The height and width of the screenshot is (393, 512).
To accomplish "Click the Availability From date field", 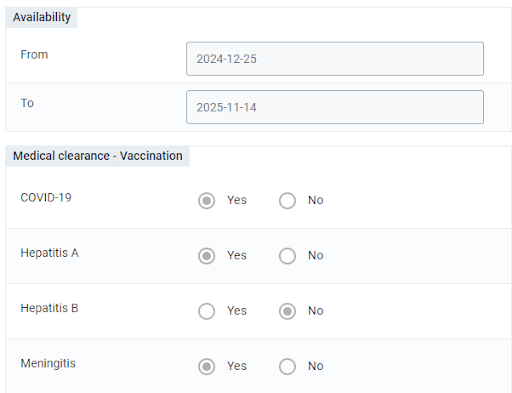I will point(335,59).
